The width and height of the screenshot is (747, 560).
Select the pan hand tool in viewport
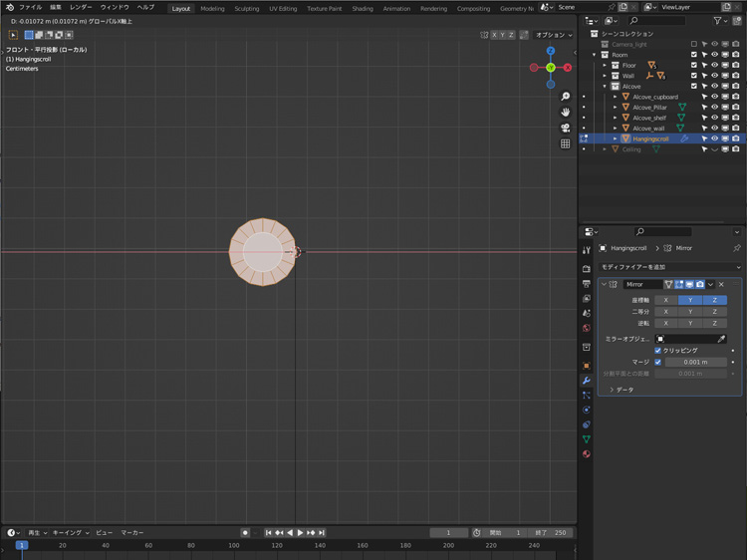[565, 113]
